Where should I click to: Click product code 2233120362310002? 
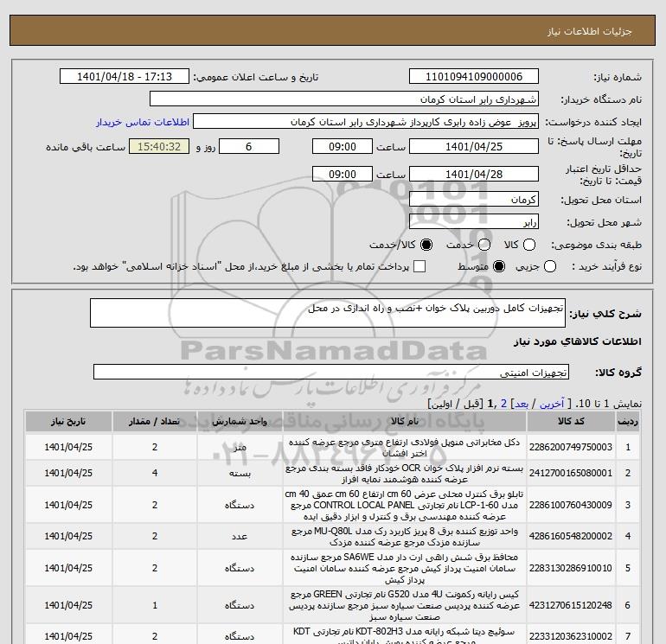pyautogui.click(x=571, y=636)
